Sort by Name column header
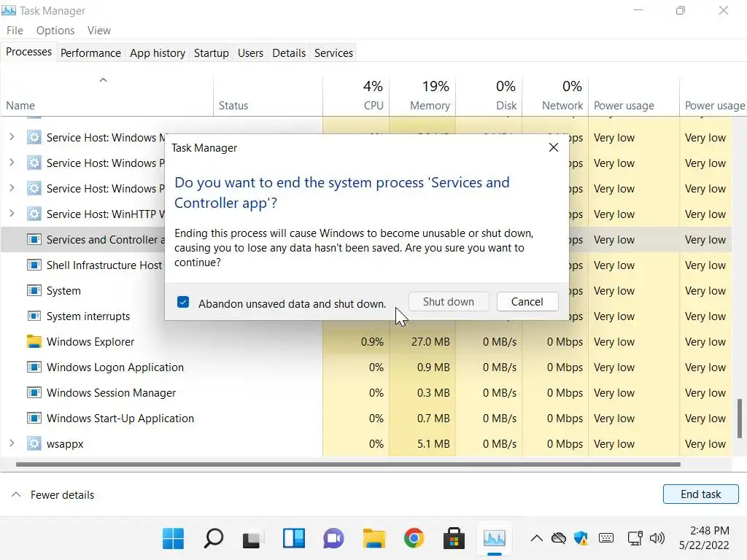Viewport: 747px width, 560px height. [x=107, y=96]
